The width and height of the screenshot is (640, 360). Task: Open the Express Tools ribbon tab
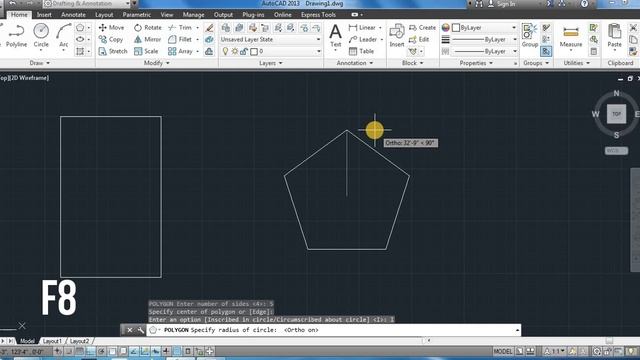coord(318,15)
